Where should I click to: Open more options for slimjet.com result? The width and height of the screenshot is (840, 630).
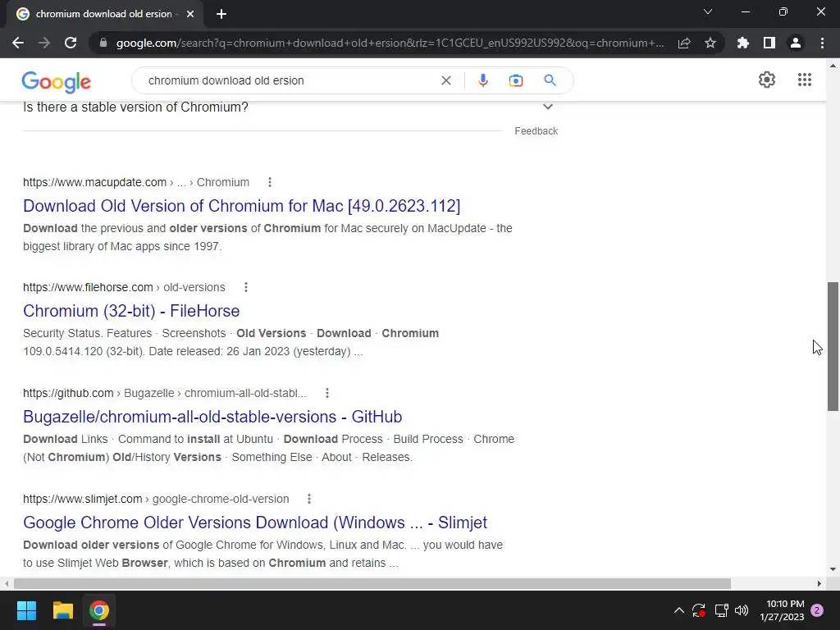[x=309, y=499]
